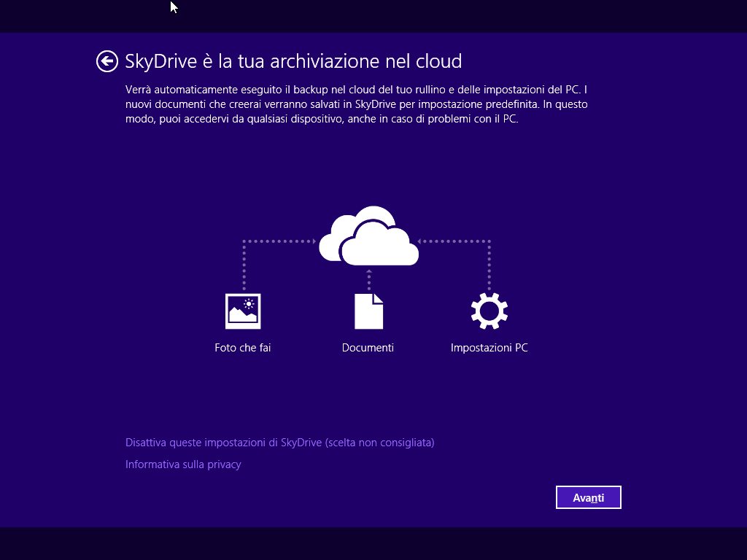Open the "Informativa sulla privacy" link

click(x=183, y=464)
